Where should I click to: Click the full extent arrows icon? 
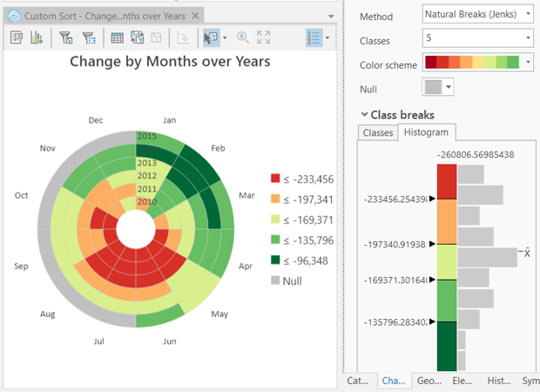tap(264, 37)
